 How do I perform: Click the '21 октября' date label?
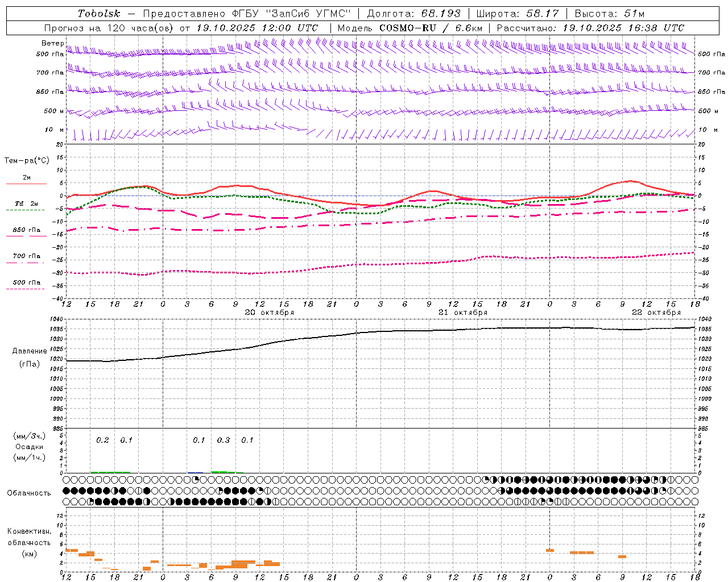coord(463,312)
